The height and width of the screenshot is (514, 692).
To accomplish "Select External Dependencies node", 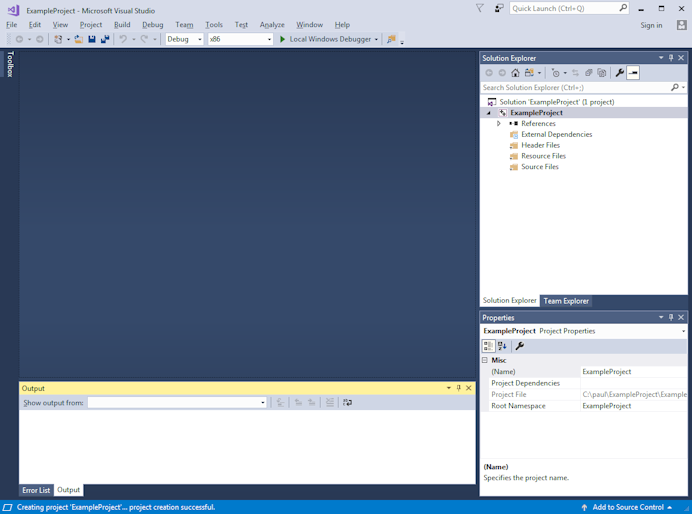I will (x=557, y=135).
